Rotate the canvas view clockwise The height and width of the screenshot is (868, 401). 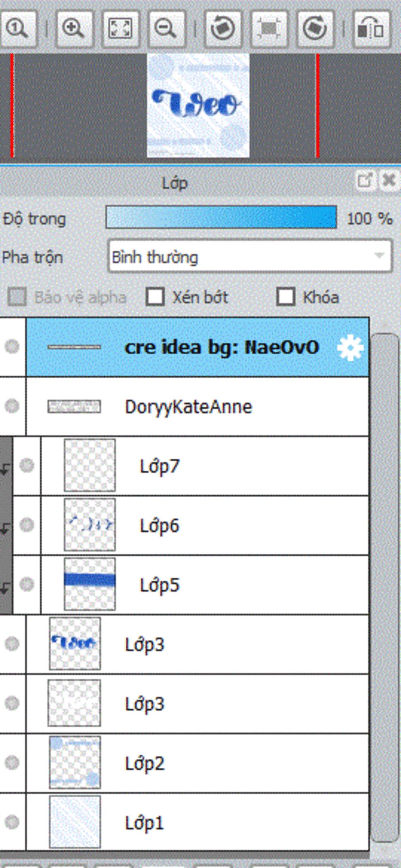click(x=315, y=28)
